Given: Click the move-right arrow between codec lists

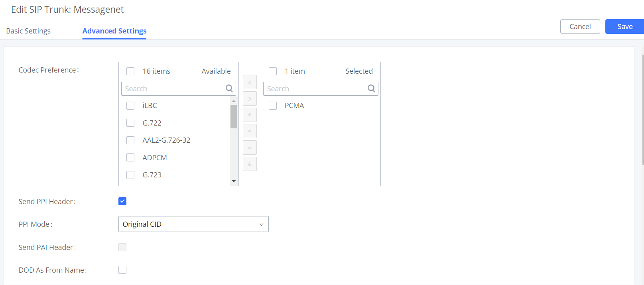Looking at the screenshot, I should (250, 98).
